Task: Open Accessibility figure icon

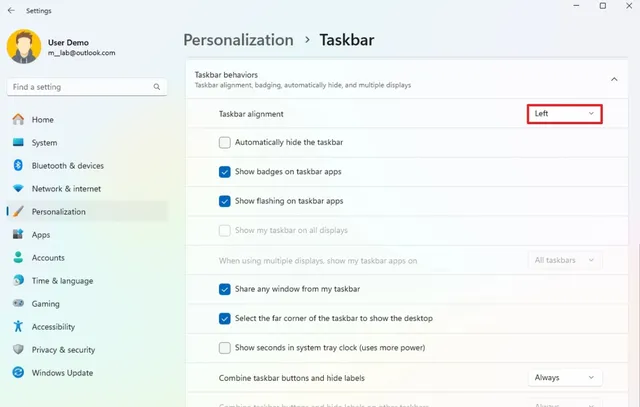Action: click(18, 326)
